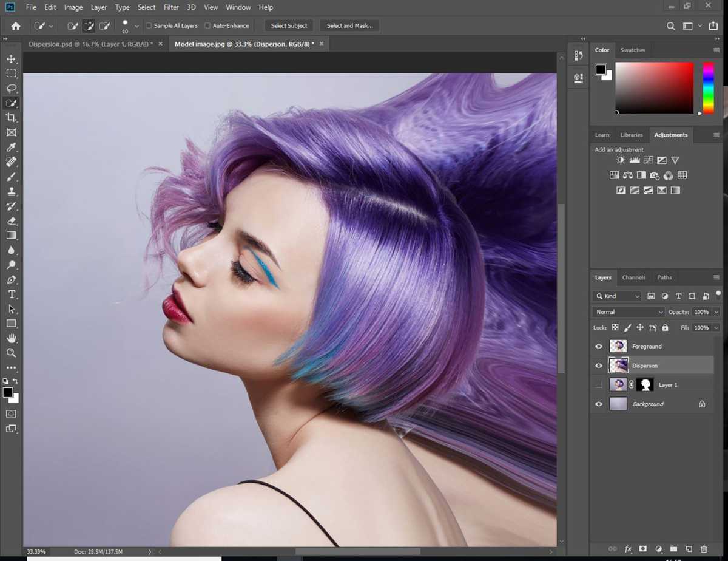Viewport: 728px width, 561px height.
Task: Switch to the Channels tab
Action: coord(634,277)
